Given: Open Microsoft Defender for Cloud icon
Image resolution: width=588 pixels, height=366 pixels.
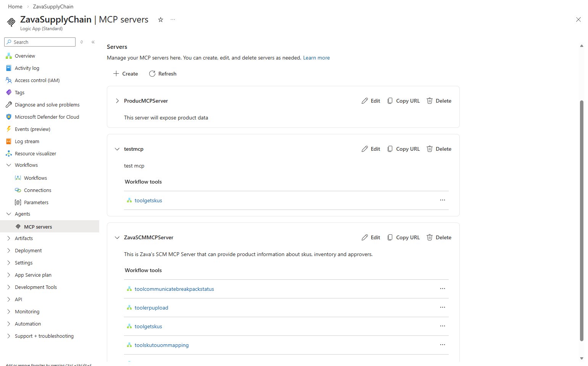Looking at the screenshot, I should 9,117.
